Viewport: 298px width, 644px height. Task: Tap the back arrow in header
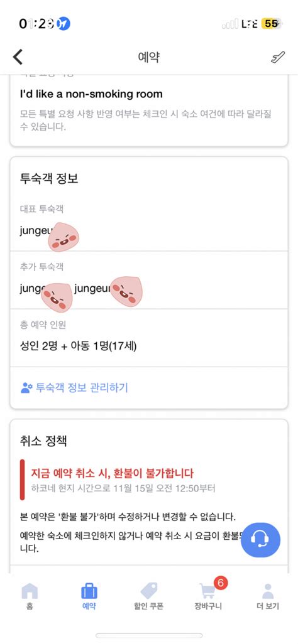click(x=18, y=57)
